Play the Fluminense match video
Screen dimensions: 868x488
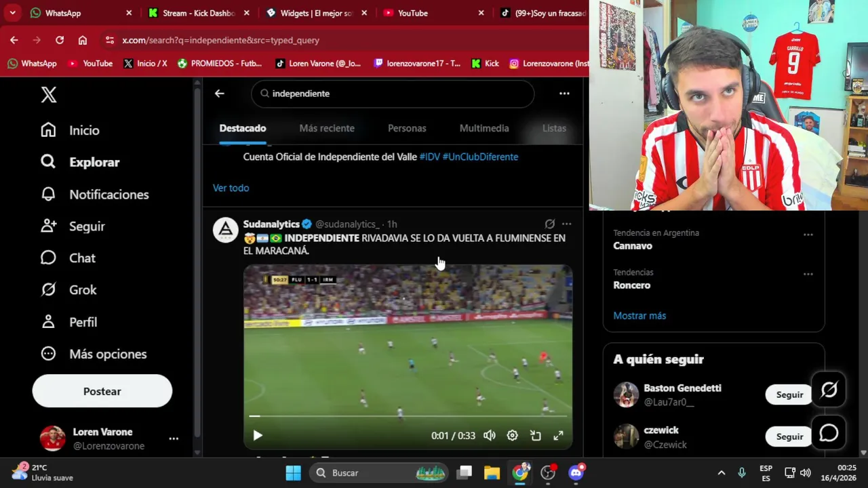coord(258,436)
